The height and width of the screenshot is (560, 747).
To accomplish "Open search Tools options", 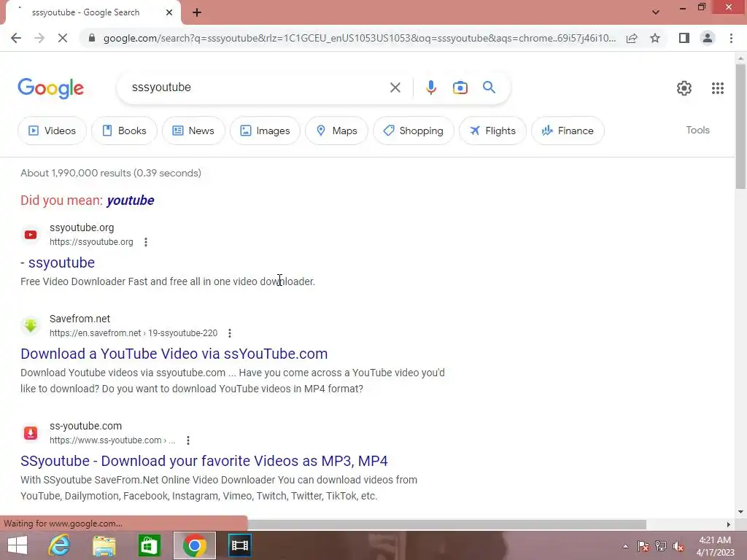I will 697,130.
